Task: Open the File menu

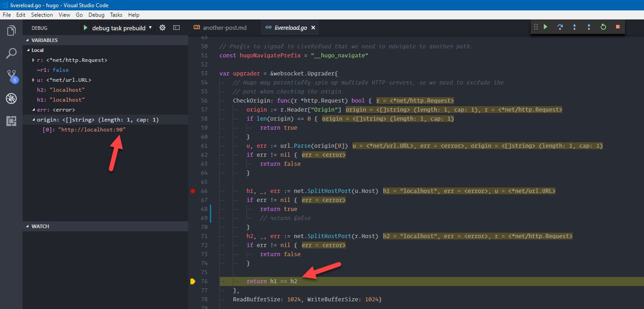Action: 7,15
